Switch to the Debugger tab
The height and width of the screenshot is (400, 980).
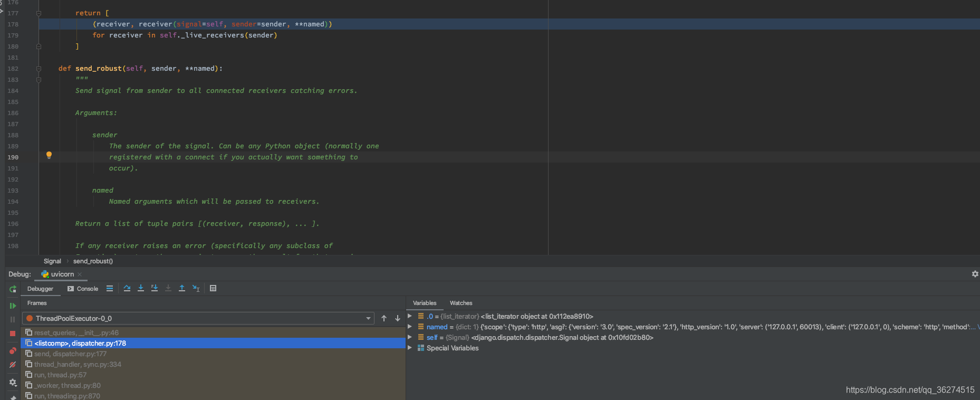pyautogui.click(x=40, y=289)
